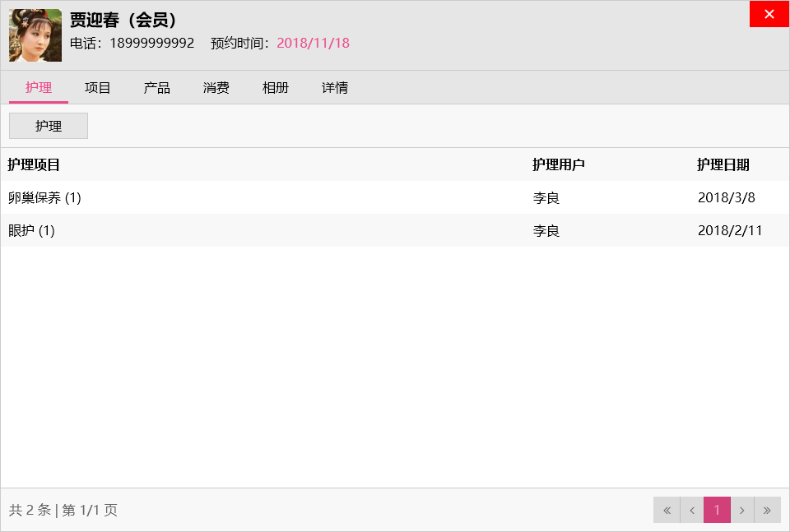Open the 相册 tab
This screenshot has width=790, height=532.
[276, 88]
